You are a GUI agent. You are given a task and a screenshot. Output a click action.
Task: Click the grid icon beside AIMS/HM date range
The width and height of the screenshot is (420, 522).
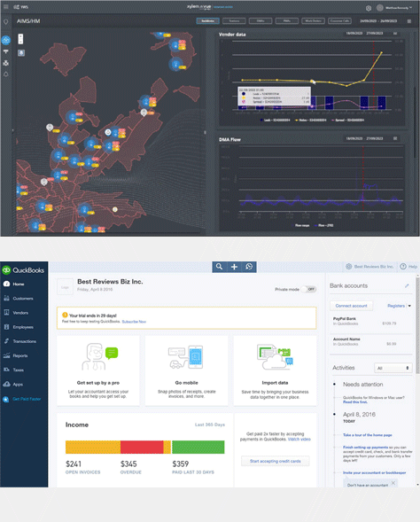pos(409,21)
